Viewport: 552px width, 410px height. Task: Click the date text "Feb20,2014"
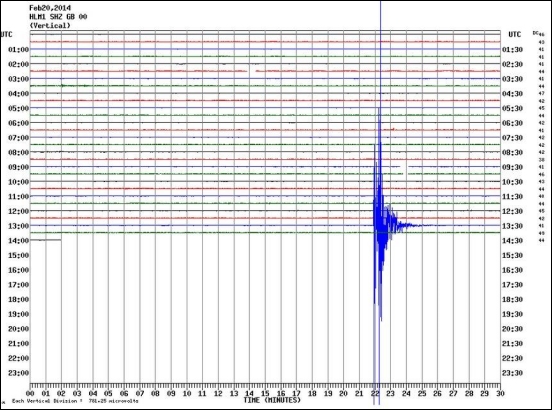[x=50, y=8]
